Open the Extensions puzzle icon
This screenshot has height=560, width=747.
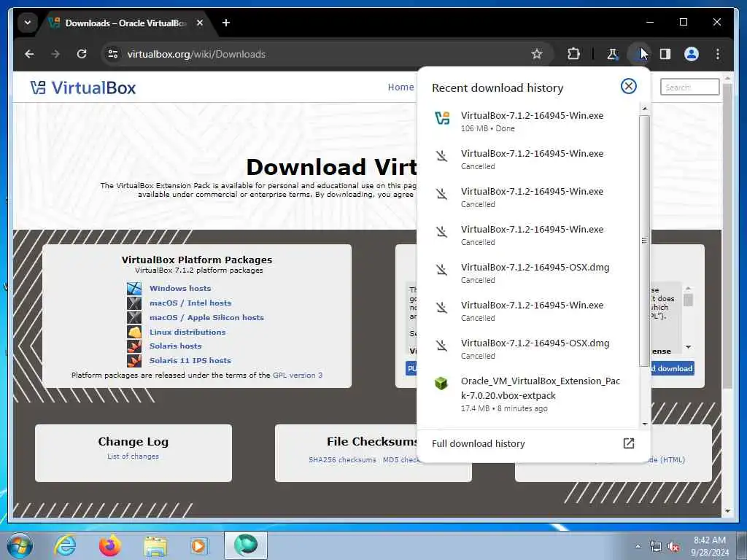(573, 54)
